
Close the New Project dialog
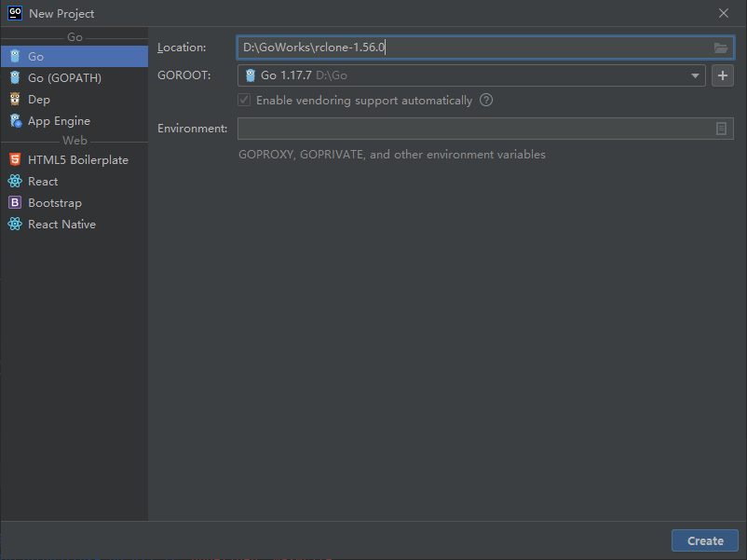click(x=724, y=13)
